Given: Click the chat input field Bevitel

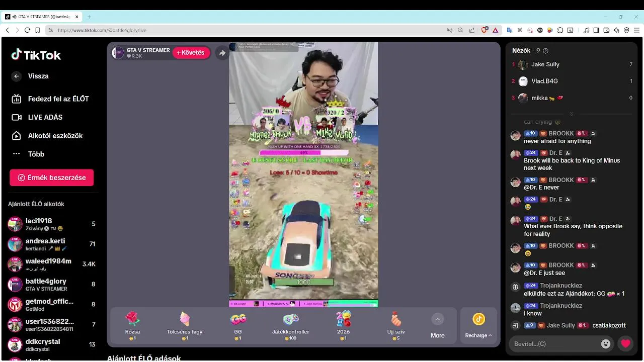Looking at the screenshot, I should 553,344.
